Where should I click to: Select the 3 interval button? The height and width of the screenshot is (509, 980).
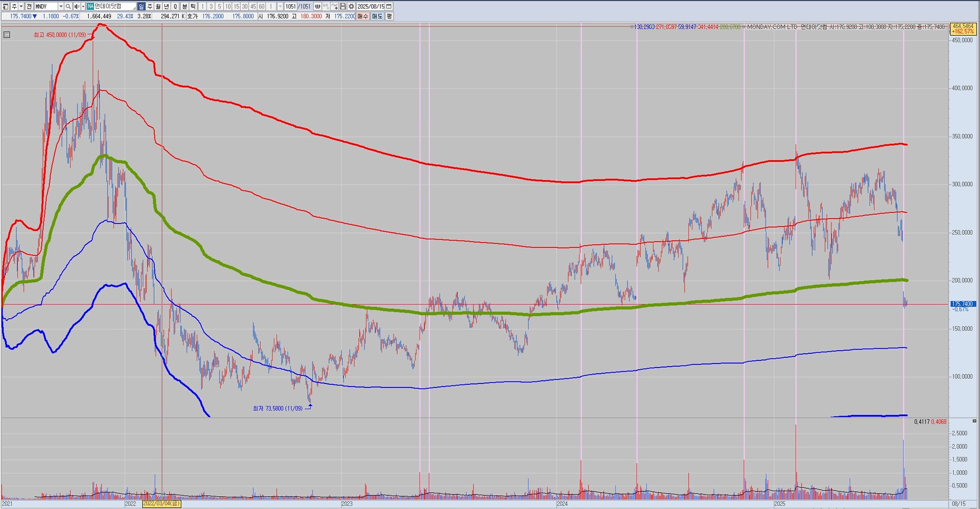[x=211, y=6]
